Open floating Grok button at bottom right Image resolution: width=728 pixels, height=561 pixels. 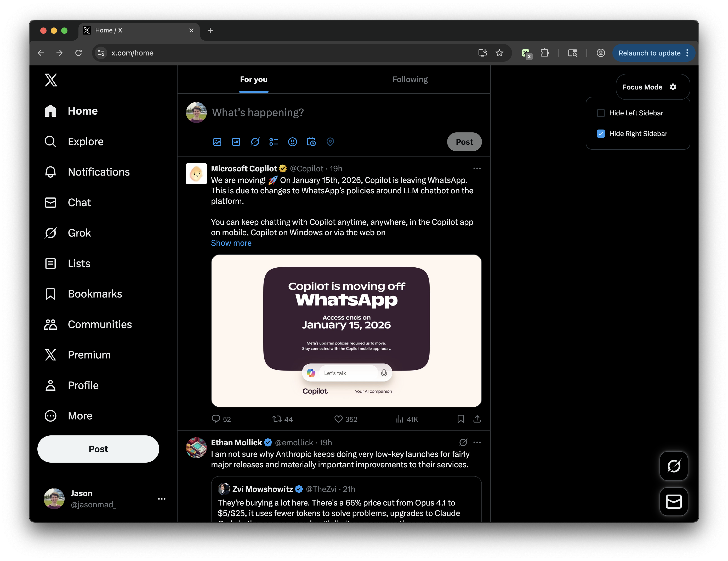coord(674,466)
